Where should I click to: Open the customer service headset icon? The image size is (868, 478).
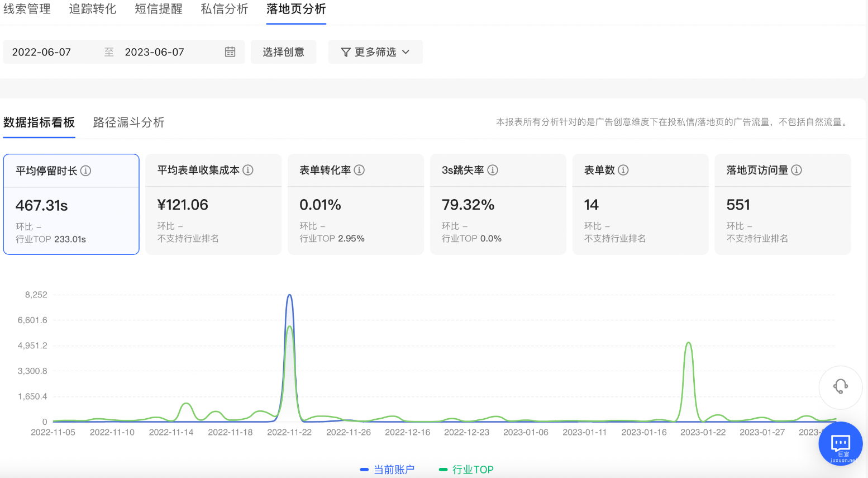tap(841, 387)
